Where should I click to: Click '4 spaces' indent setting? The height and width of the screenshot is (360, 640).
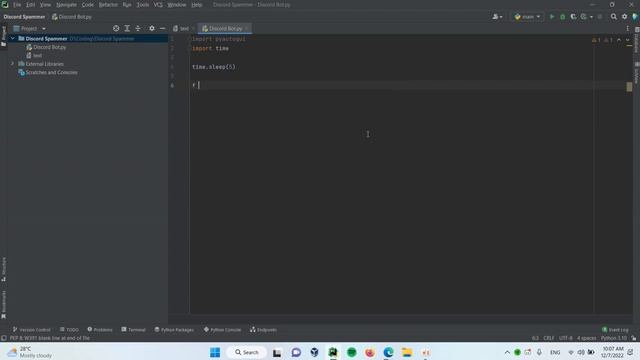[587, 338]
